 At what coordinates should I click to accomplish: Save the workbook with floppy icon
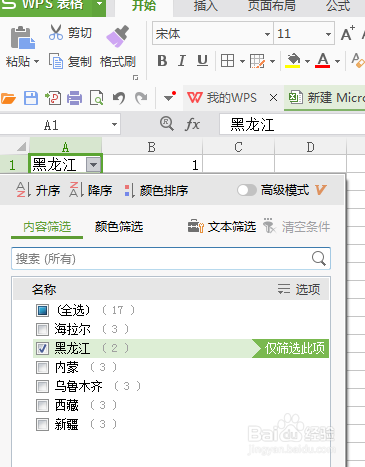[x=31, y=98]
